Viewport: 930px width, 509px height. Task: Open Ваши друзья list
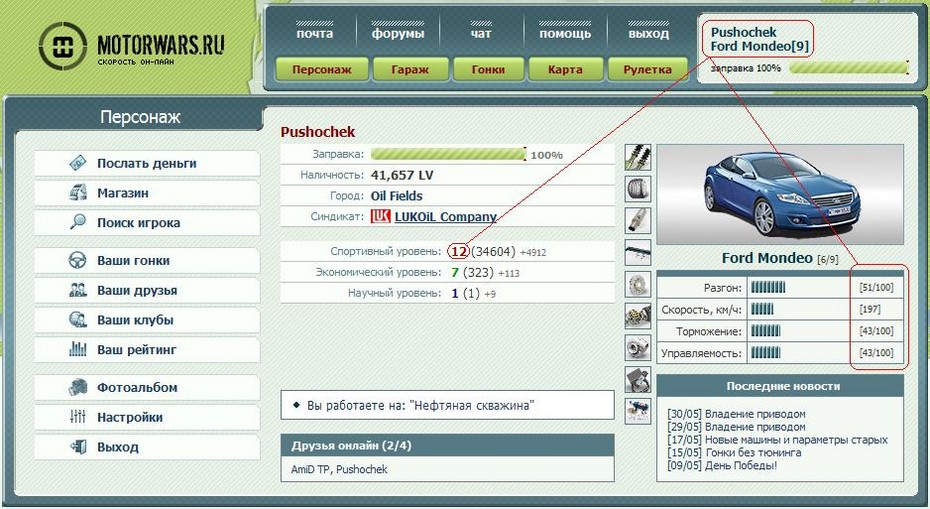pyautogui.click(x=147, y=290)
